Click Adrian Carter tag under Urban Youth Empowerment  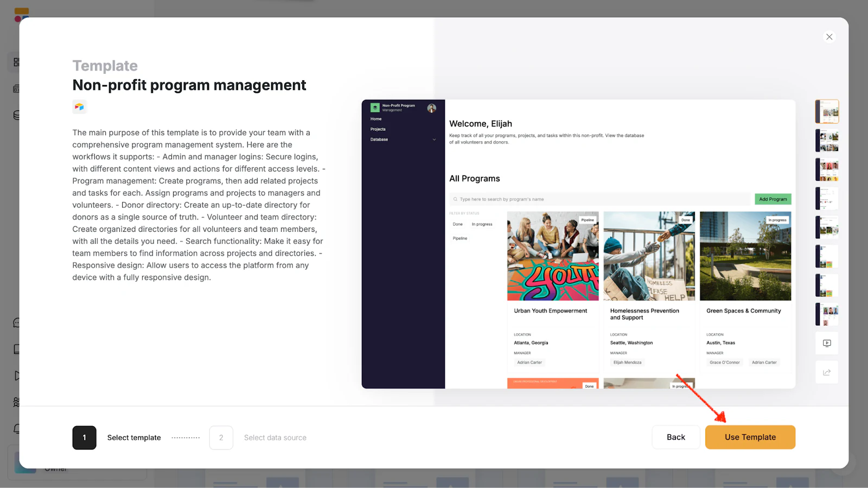click(x=529, y=363)
